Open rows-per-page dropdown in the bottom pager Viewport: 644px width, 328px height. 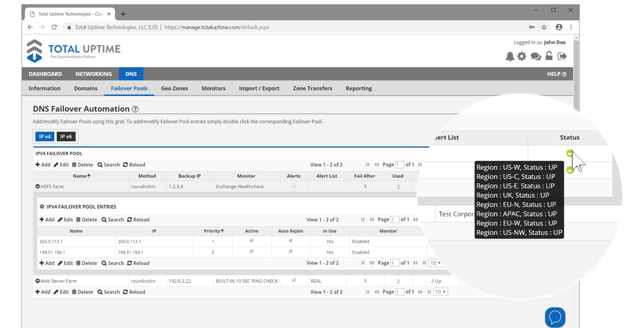pyautogui.click(x=441, y=292)
